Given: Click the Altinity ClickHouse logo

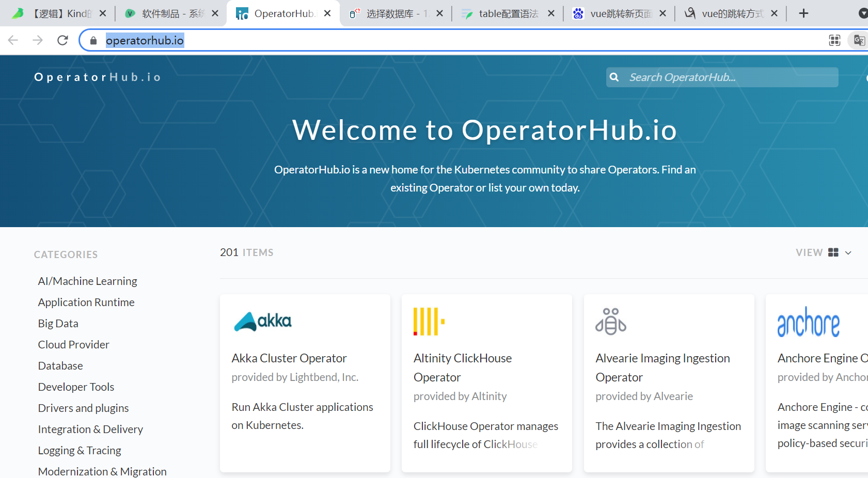Looking at the screenshot, I should (429, 321).
